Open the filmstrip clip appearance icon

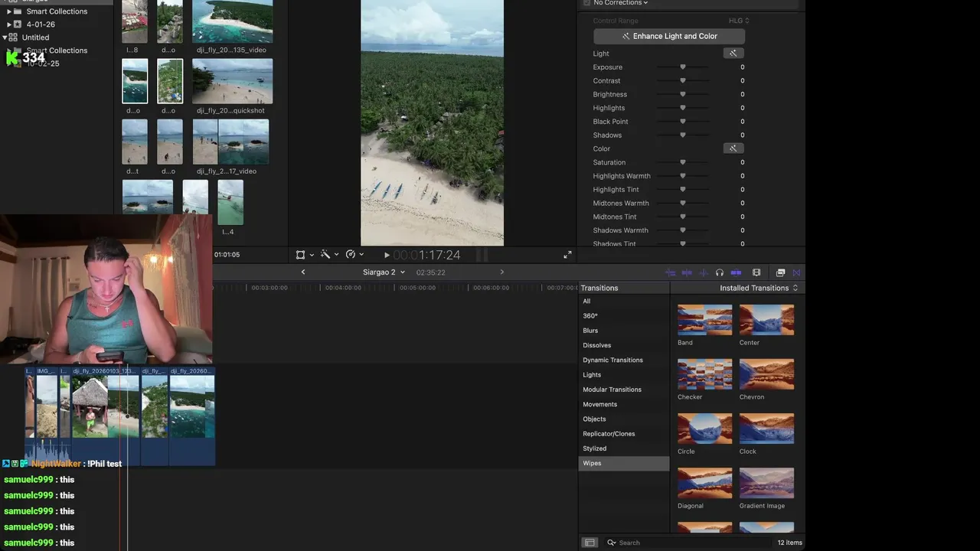click(x=756, y=272)
